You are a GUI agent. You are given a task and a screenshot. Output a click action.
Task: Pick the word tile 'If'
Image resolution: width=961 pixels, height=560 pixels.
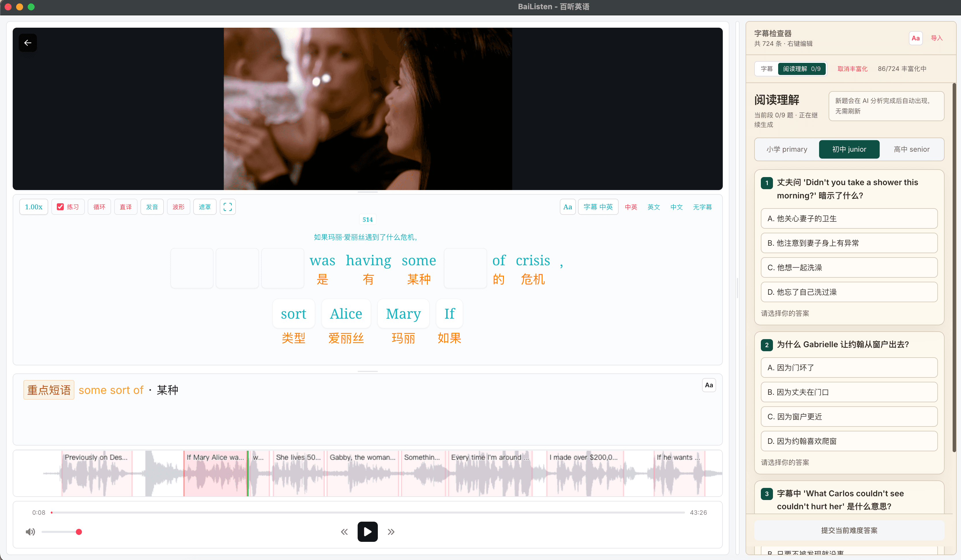click(450, 314)
